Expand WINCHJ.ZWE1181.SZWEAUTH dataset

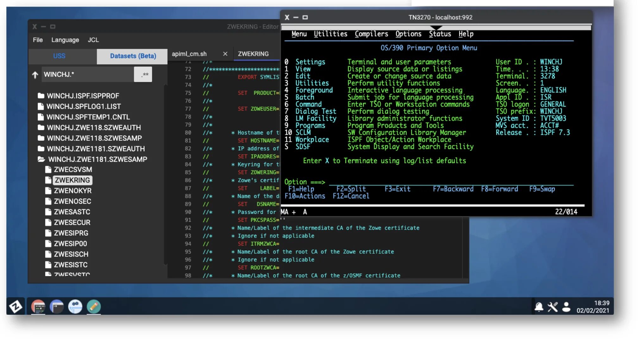coord(41,149)
